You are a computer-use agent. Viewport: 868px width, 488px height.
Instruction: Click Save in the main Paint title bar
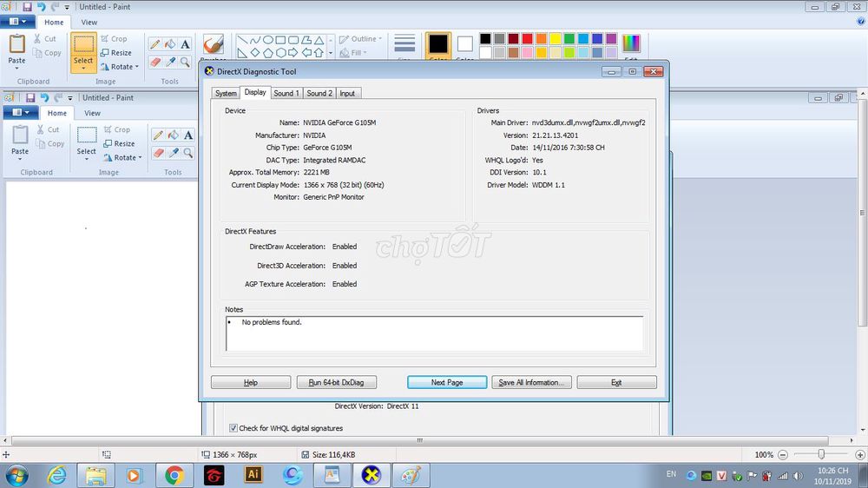click(27, 7)
